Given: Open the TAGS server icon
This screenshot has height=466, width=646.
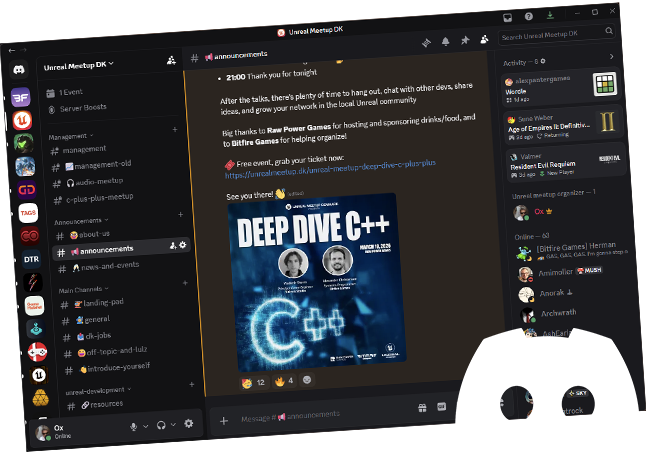Looking at the screenshot, I should (x=28, y=213).
